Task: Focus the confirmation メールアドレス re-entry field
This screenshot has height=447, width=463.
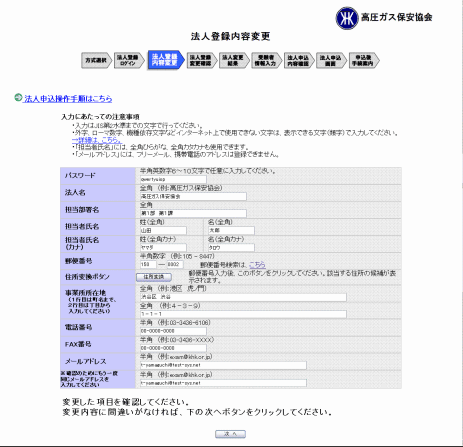Action: click(223, 383)
